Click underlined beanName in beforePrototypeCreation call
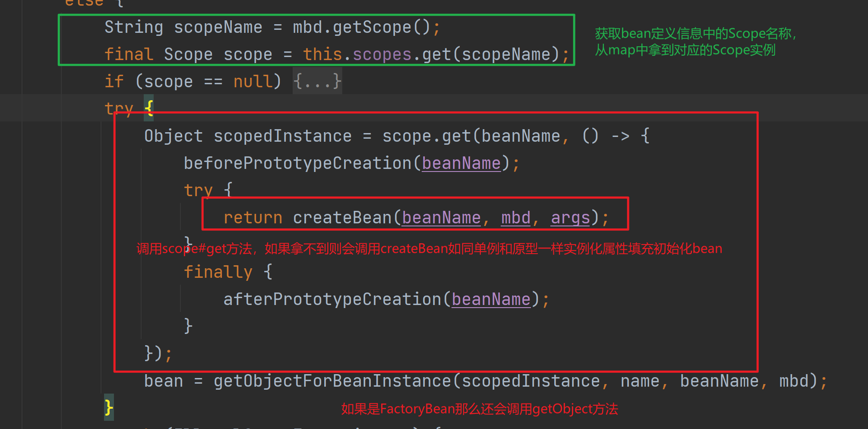Image resolution: width=868 pixels, height=429 pixels. tap(461, 163)
